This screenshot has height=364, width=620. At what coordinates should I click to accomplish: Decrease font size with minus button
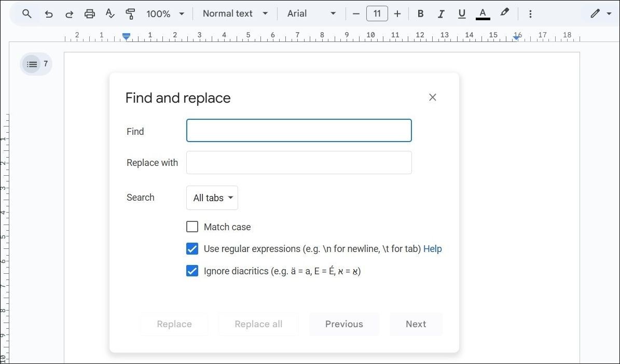tap(356, 14)
